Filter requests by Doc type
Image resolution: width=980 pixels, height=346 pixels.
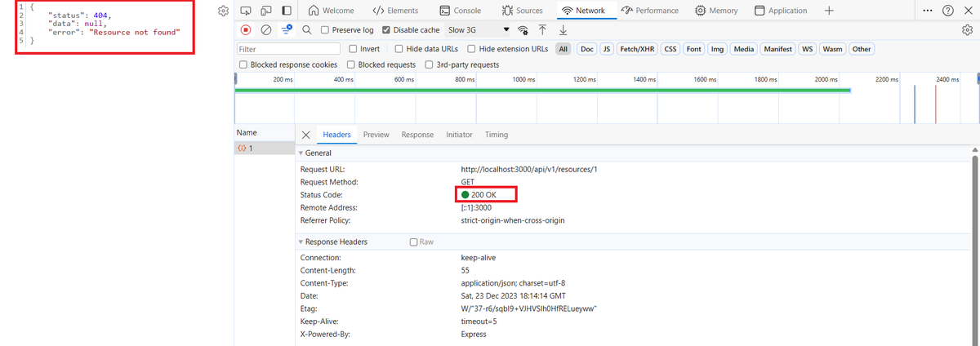pos(587,49)
